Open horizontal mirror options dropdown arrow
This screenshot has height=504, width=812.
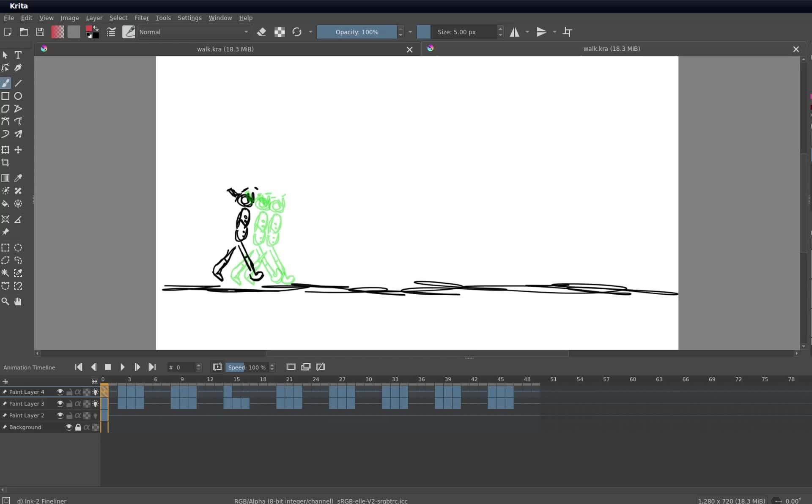pyautogui.click(x=527, y=32)
